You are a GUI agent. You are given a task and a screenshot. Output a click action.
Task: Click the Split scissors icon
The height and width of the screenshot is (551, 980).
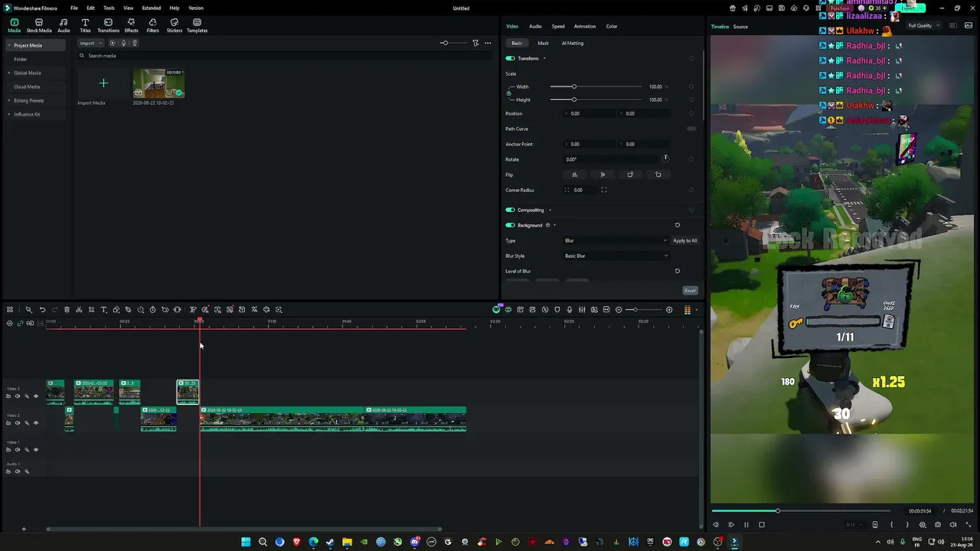79,310
